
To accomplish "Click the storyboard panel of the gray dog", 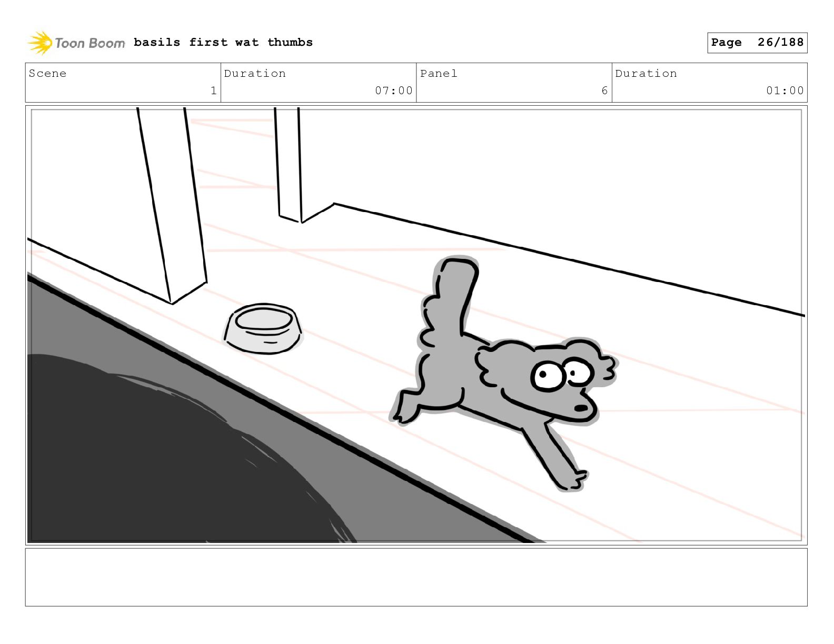I will [x=416, y=325].
